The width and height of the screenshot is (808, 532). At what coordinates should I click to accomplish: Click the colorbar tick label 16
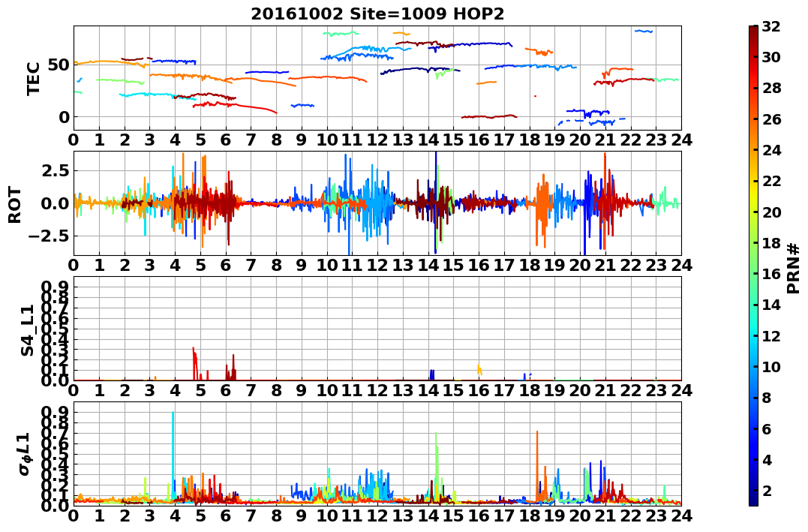(771, 274)
